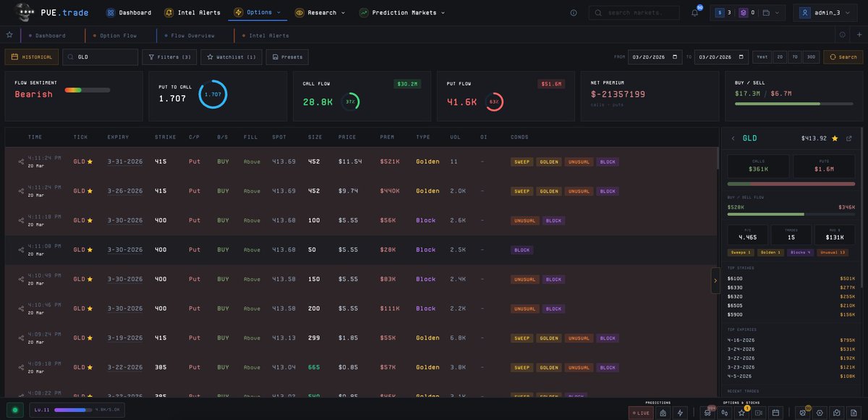Open the video camera icon in bottom bar
868x420 pixels.
(x=758, y=412)
